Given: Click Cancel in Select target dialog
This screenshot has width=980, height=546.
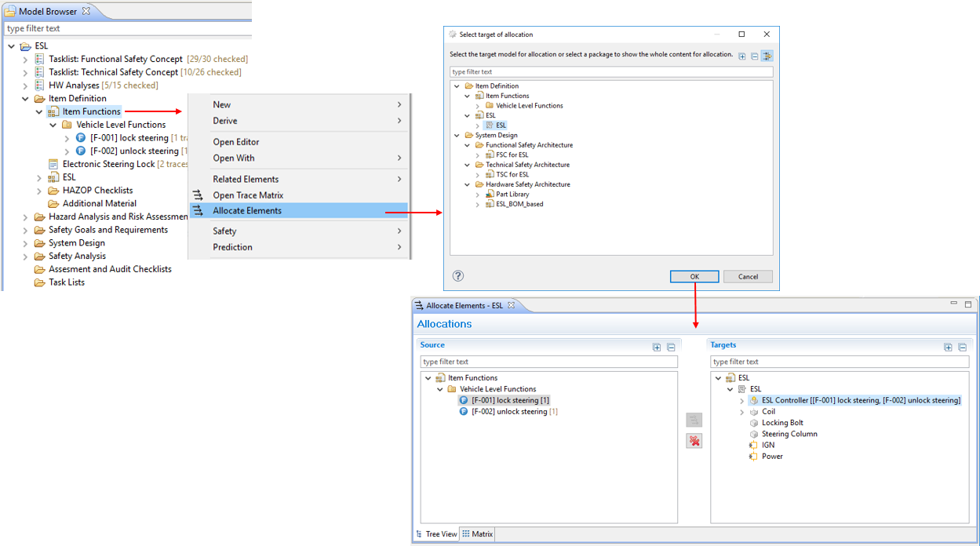Looking at the screenshot, I should pos(748,276).
